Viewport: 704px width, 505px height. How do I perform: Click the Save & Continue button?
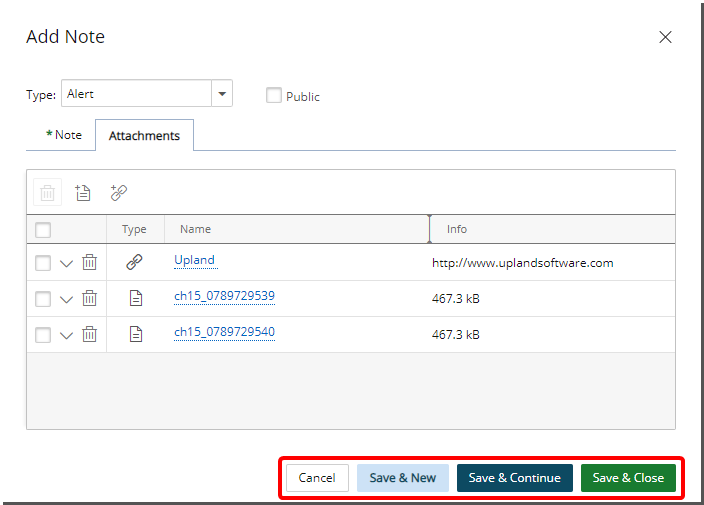[515, 478]
